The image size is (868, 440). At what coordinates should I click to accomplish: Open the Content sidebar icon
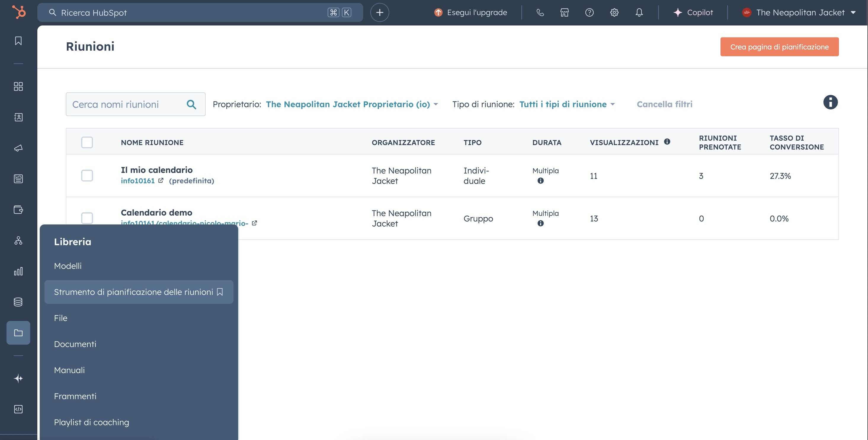18,179
